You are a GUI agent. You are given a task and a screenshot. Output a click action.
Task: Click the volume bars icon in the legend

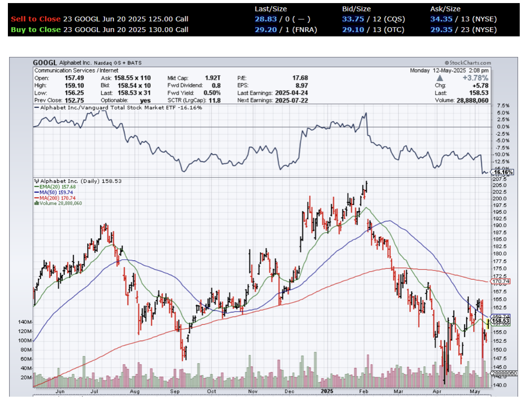[x=36, y=203]
